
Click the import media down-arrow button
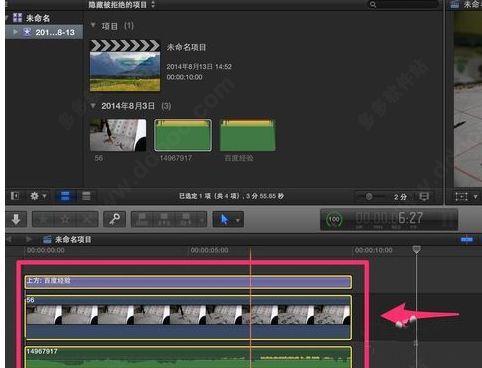point(16,219)
